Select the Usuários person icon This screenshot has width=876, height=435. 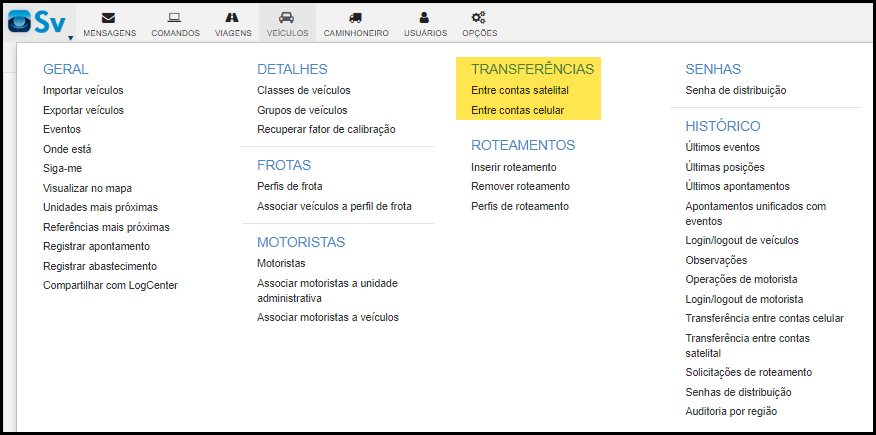tap(425, 18)
